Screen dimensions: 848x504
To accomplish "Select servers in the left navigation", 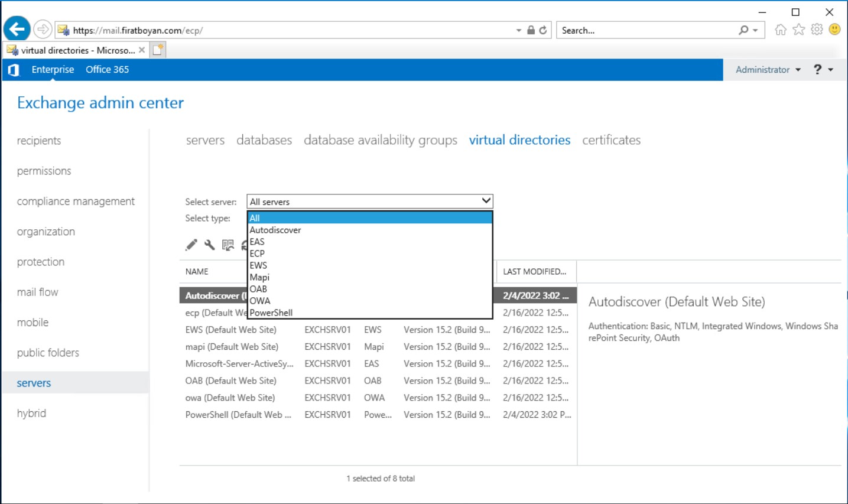I will coord(75,383).
